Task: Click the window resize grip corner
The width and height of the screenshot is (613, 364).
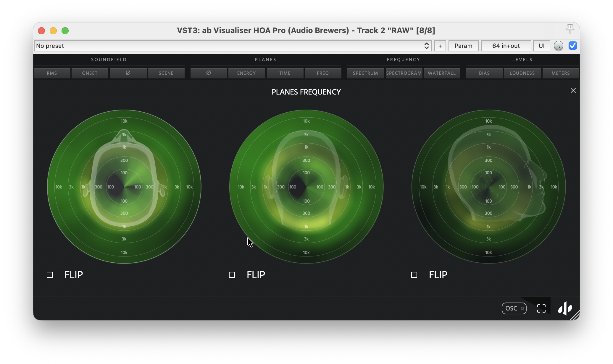Action: (575, 316)
